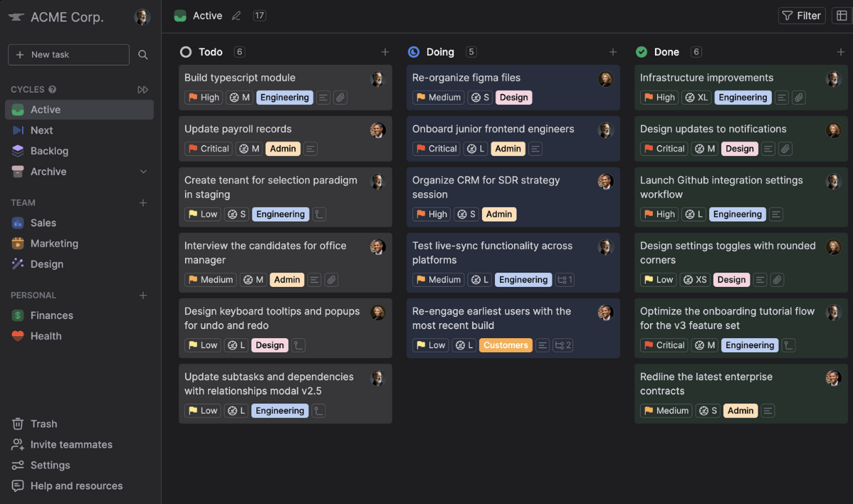
Task: Open description icon on Launch Github integration
Action: tap(776, 214)
